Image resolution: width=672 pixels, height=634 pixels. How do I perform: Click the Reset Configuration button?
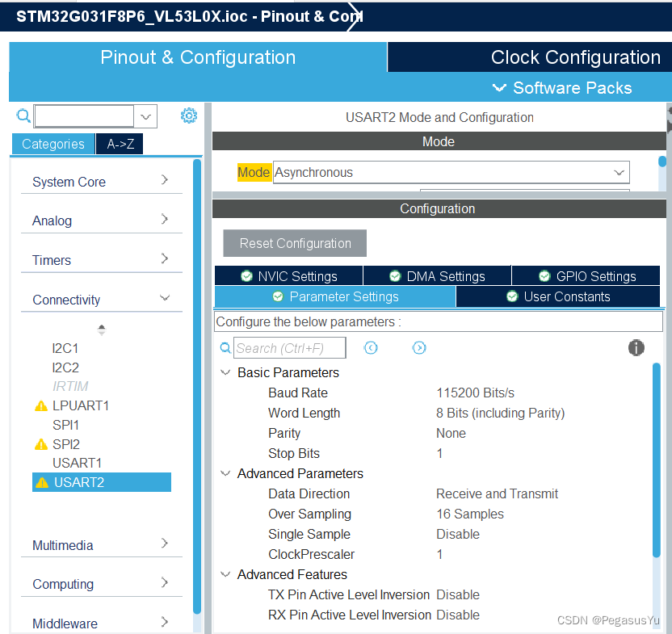(295, 243)
